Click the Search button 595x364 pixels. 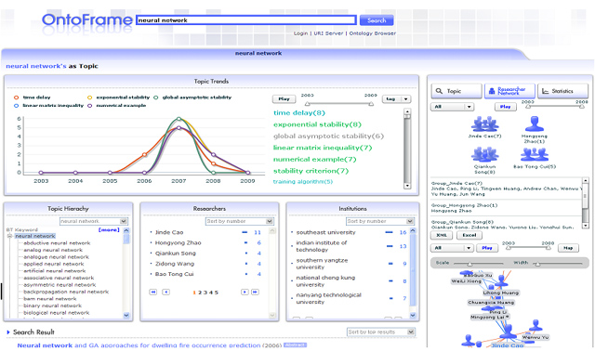click(x=376, y=20)
